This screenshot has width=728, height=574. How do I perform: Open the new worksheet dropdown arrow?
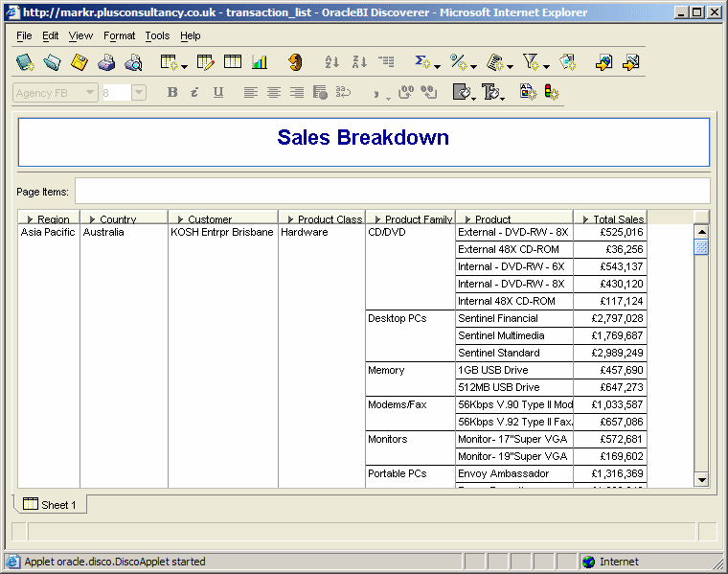pos(184,67)
